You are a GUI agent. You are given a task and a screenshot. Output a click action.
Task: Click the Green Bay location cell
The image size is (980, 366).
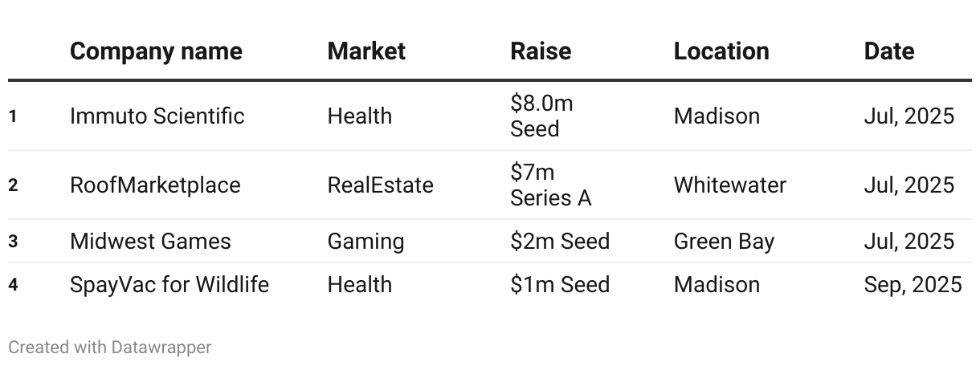tap(724, 242)
